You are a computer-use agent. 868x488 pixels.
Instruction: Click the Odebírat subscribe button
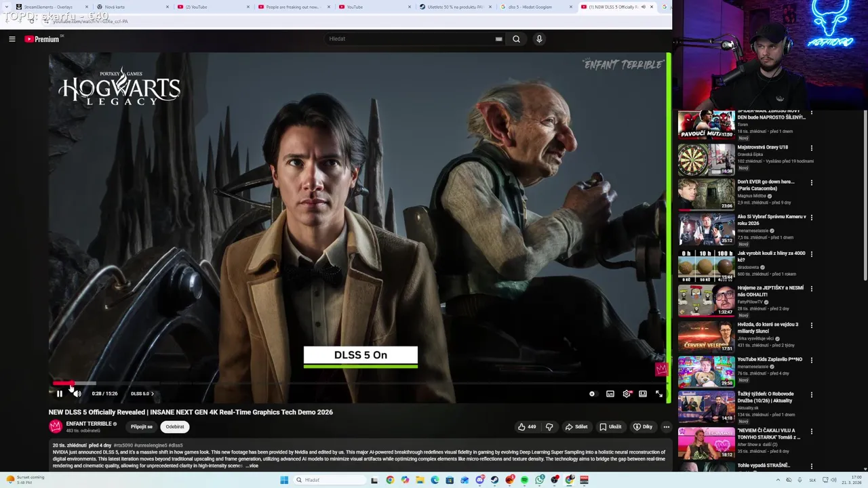pos(175,427)
